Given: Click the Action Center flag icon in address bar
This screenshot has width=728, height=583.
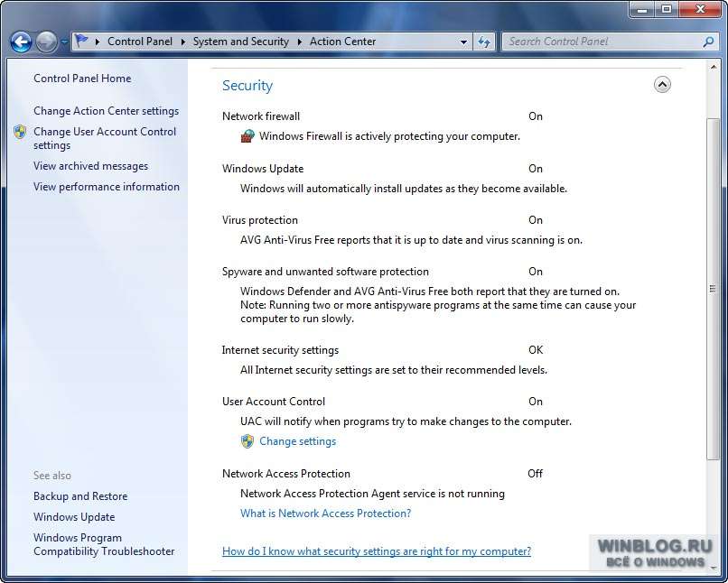Looking at the screenshot, I should click(x=81, y=41).
